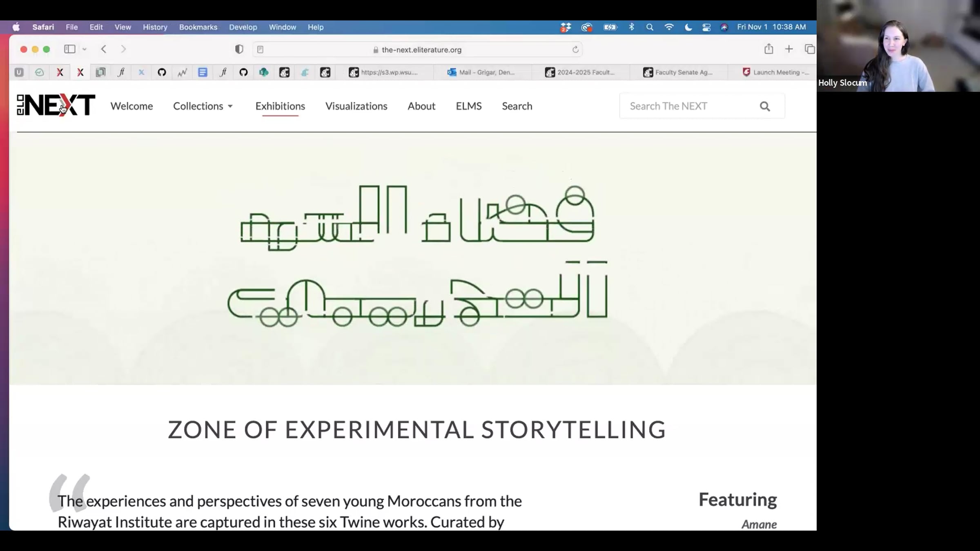The width and height of the screenshot is (980, 551).
Task: Open Spotlight search in the menu bar
Action: click(x=650, y=27)
